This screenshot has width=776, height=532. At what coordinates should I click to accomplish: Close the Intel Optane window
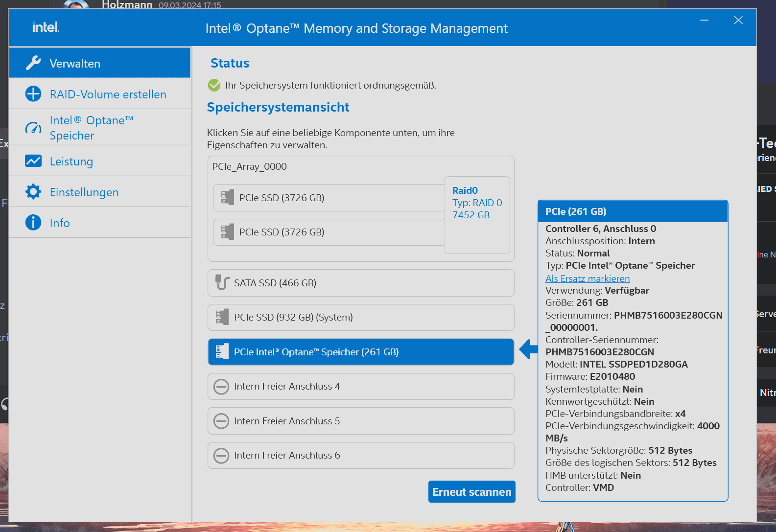pyautogui.click(x=738, y=20)
